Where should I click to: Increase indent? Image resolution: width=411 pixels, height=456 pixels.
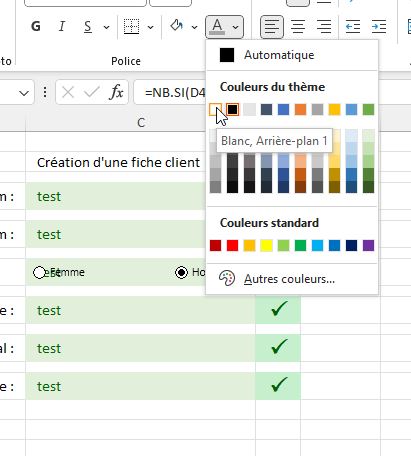pos(379,26)
